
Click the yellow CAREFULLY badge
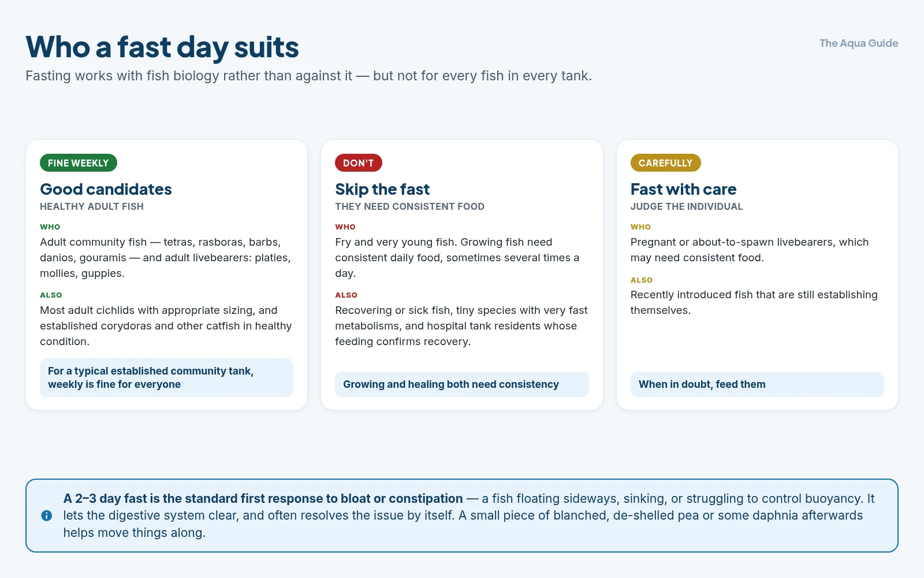[x=666, y=163]
